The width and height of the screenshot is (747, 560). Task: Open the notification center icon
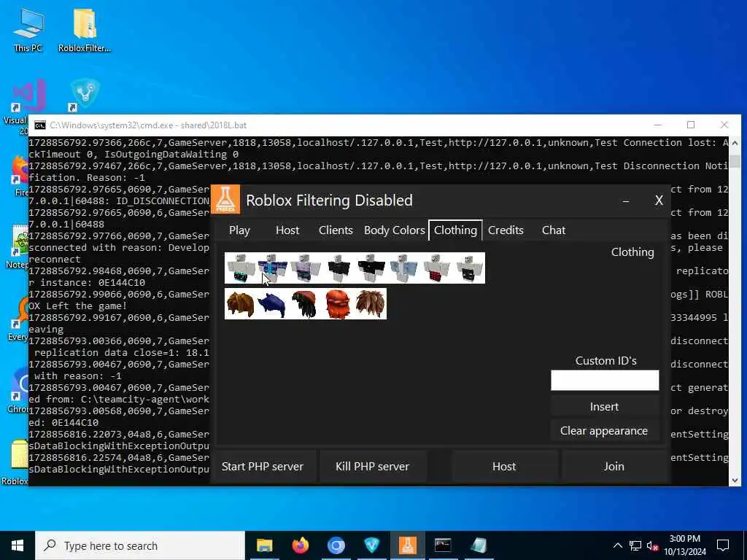pyautogui.click(x=723, y=545)
